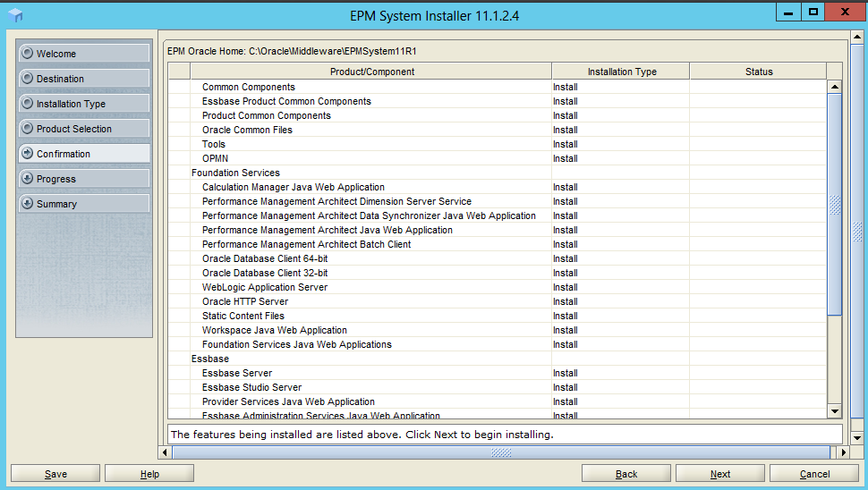The image size is (868, 490).
Task: Go Back to previous page
Action: [x=626, y=473]
